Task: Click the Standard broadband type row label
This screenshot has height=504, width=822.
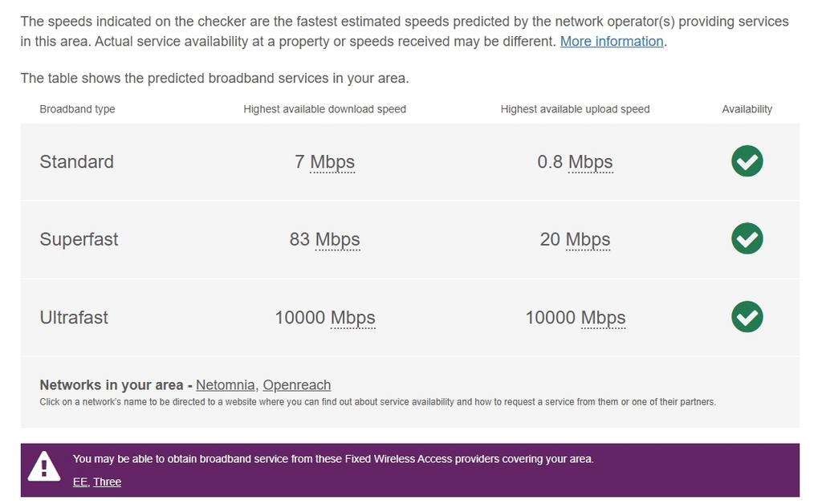Action: 76,161
